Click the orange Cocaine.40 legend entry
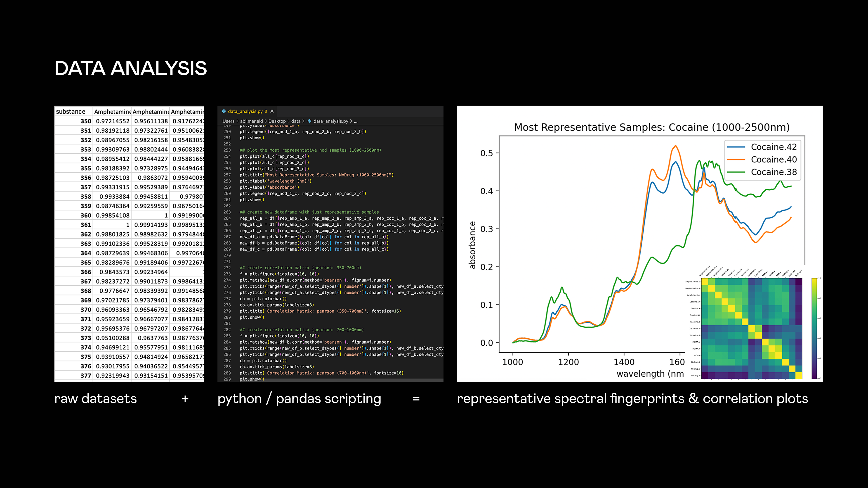 click(x=774, y=159)
